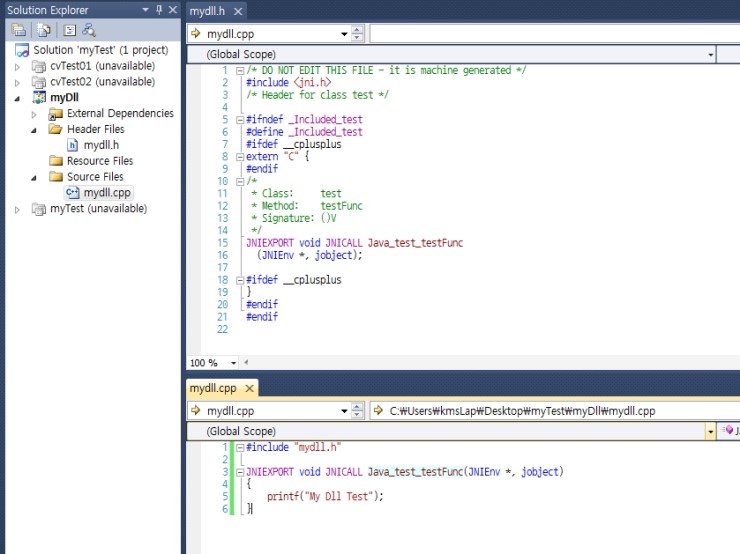Click on "#include <jni.h>" line

pyautogui.click(x=288, y=83)
